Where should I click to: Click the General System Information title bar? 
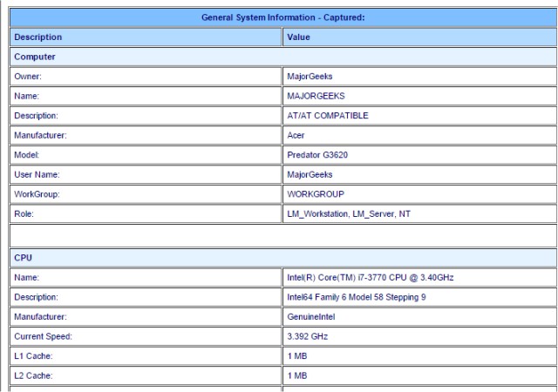282,17
